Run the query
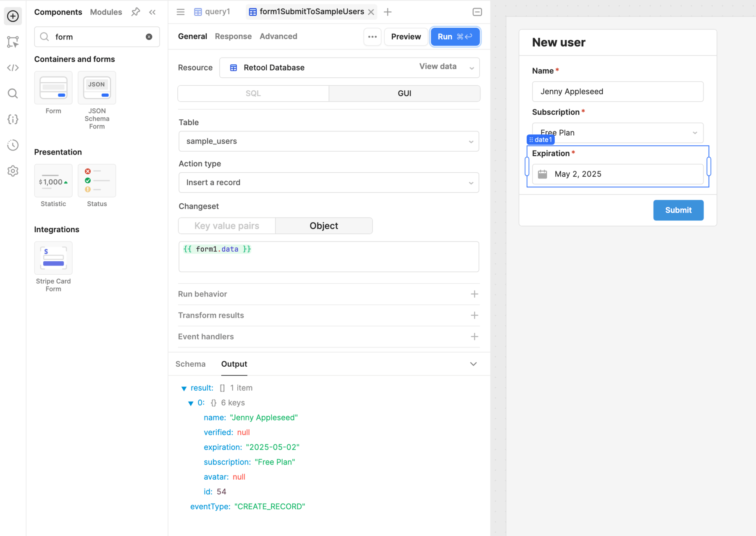This screenshot has height=536, width=756. point(455,37)
